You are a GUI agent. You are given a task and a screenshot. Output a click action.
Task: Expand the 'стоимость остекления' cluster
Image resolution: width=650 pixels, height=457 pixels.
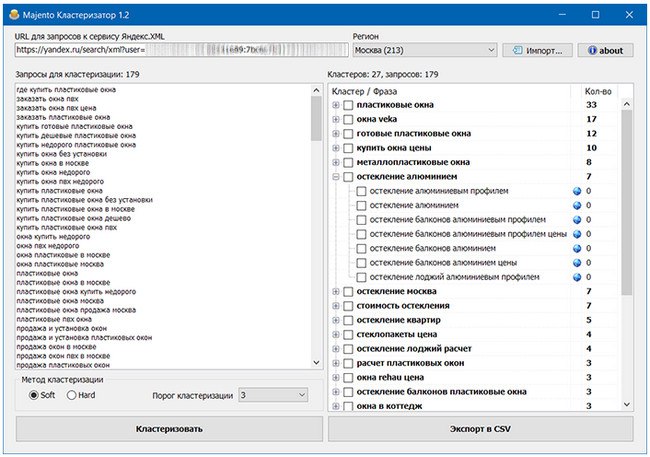tap(336, 306)
